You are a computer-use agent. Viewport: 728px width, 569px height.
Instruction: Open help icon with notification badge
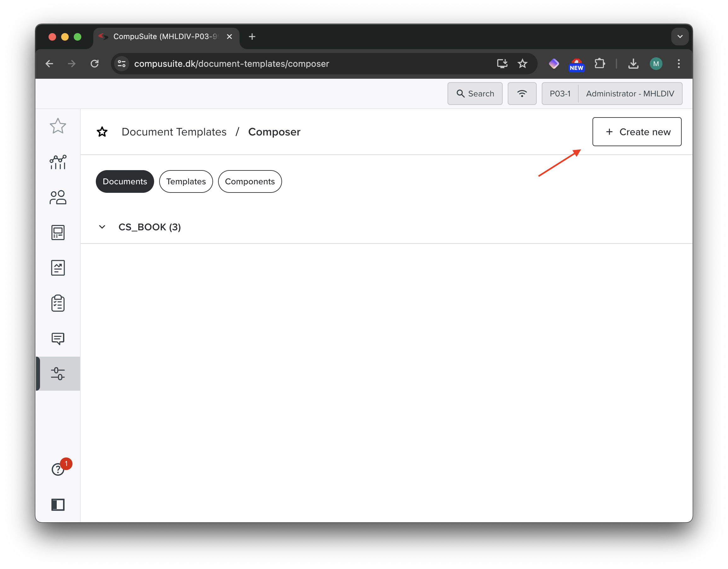coord(58,469)
